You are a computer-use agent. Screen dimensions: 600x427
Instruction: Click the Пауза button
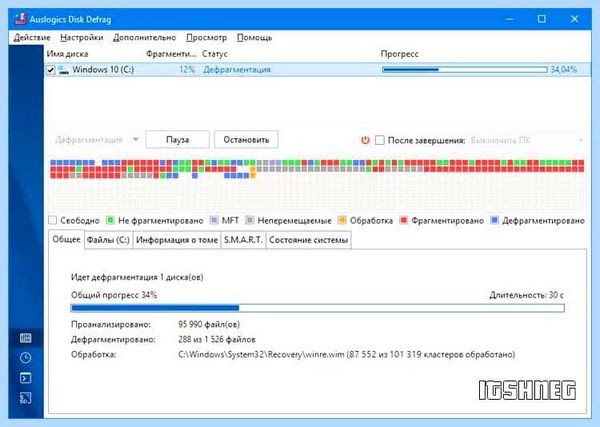[178, 140]
